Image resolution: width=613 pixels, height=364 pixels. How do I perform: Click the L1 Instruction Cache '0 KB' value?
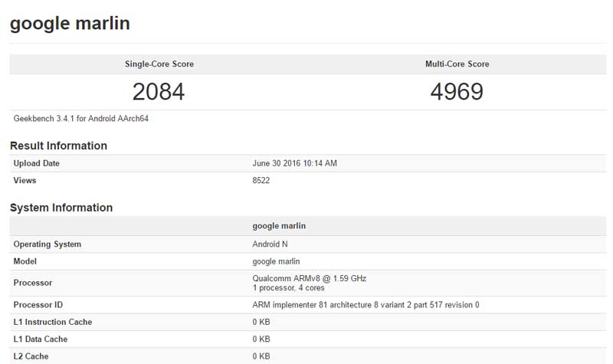tap(261, 322)
